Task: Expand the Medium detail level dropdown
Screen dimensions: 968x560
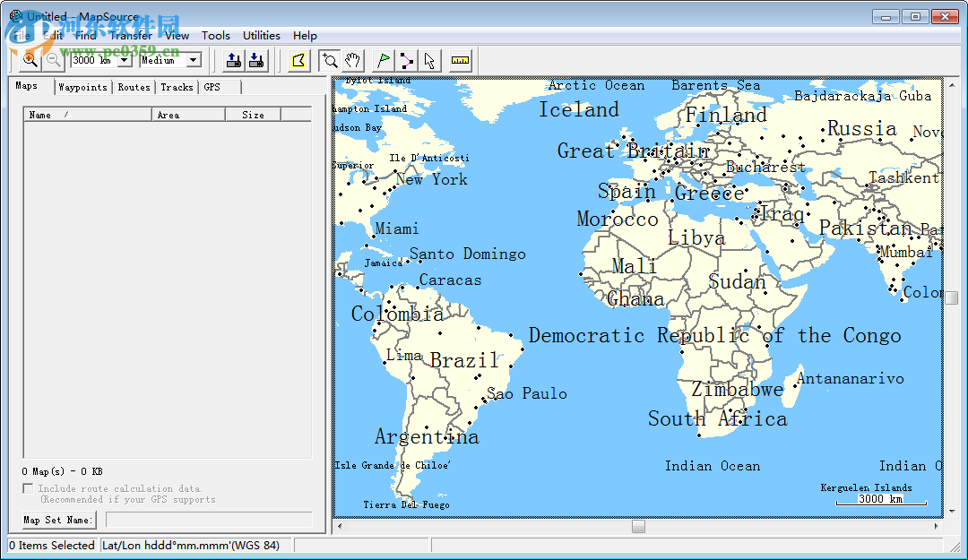Action: [194, 61]
